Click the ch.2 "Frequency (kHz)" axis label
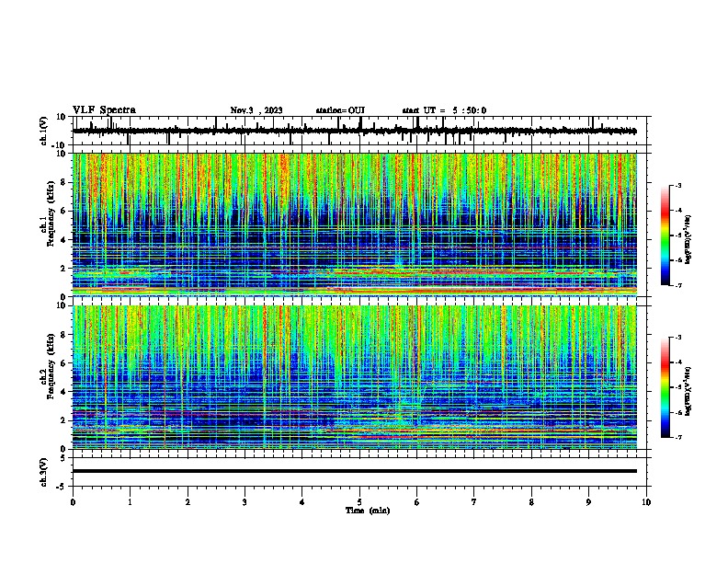This screenshot has height=563, width=728. pos(51,366)
